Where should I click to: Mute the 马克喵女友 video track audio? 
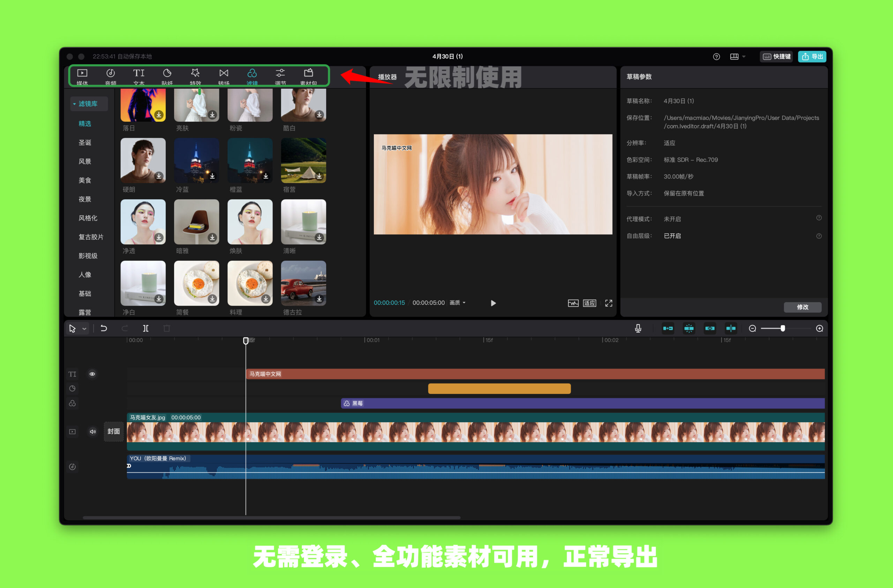[93, 432]
